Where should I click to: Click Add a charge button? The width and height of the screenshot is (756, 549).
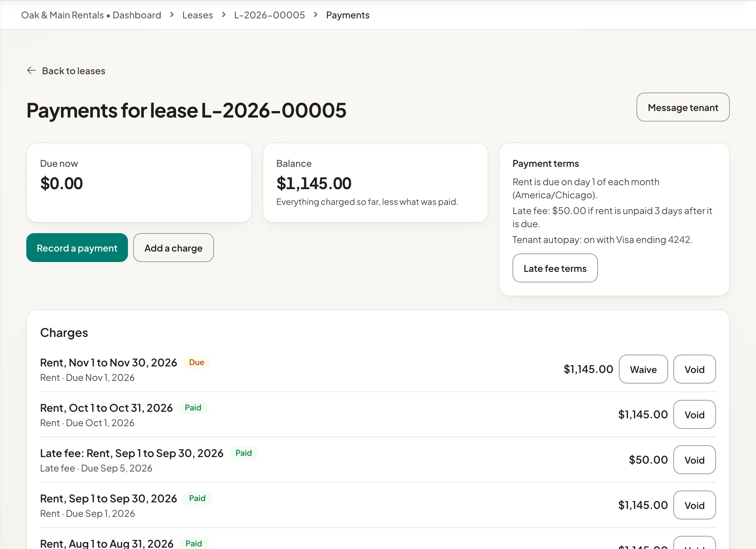tap(173, 248)
